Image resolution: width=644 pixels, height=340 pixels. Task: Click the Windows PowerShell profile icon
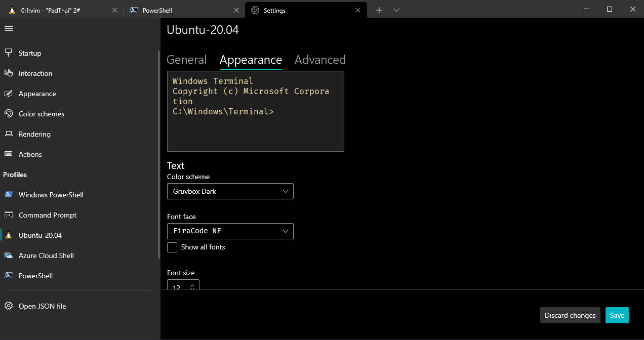tap(9, 195)
